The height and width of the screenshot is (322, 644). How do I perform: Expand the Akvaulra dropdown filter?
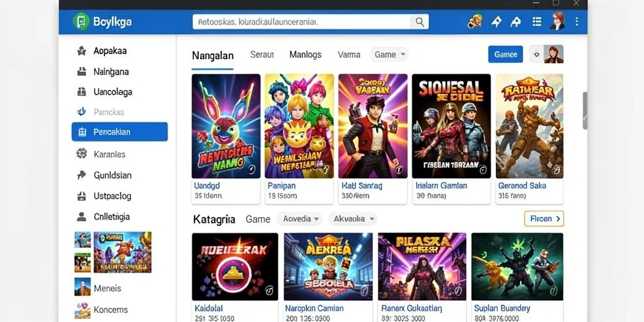point(353,219)
